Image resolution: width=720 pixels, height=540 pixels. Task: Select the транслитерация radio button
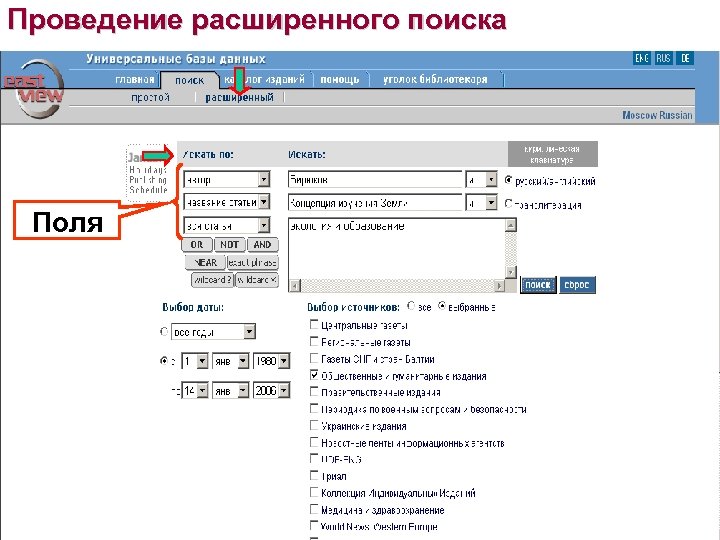pyautogui.click(x=508, y=203)
